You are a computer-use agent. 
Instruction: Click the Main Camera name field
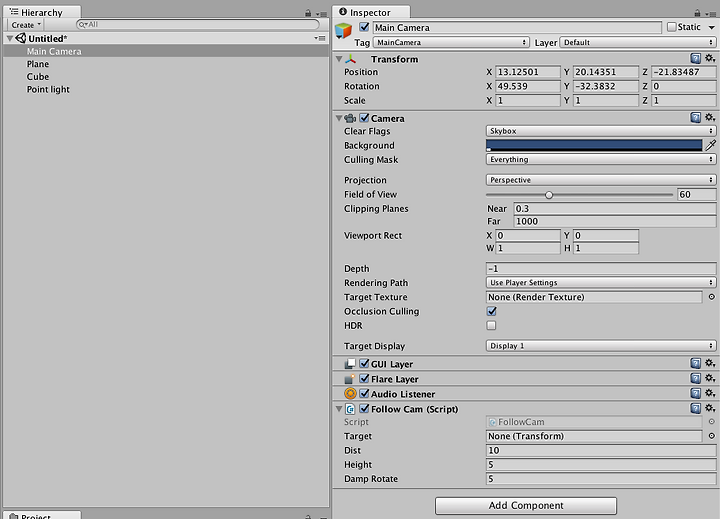pyautogui.click(x=517, y=28)
